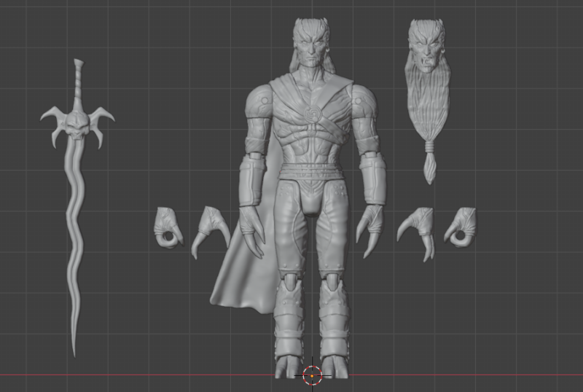The height and width of the screenshot is (392, 583).
Task: Select the far-left gripping hand accessory
Action: [168, 227]
